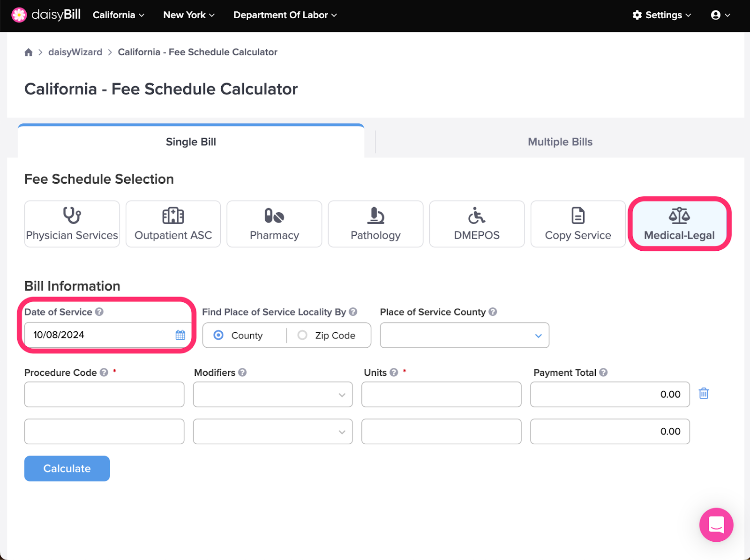
Task: Select Outpatient ASC fee schedule
Action: 173,224
